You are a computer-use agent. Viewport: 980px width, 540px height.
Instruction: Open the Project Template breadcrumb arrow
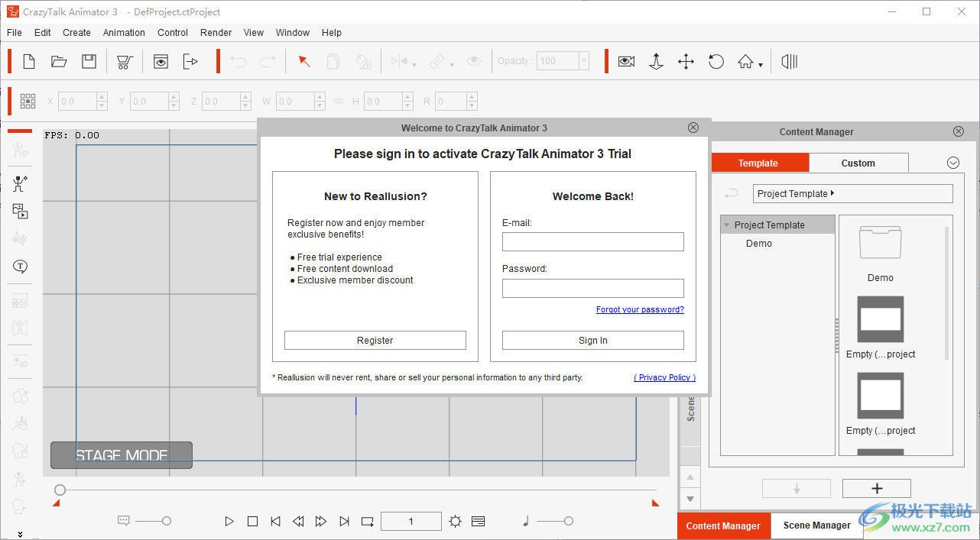tap(832, 193)
